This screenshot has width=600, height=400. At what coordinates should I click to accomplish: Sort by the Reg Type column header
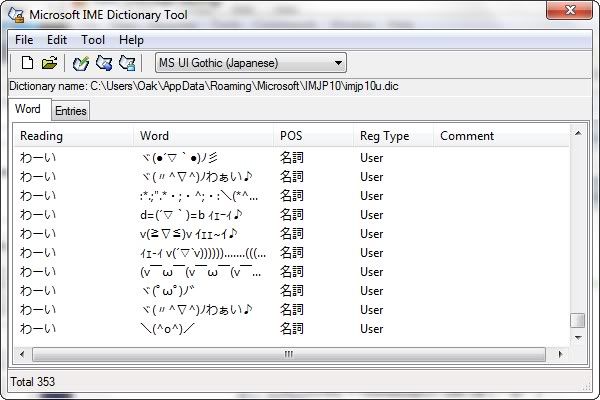(x=394, y=136)
